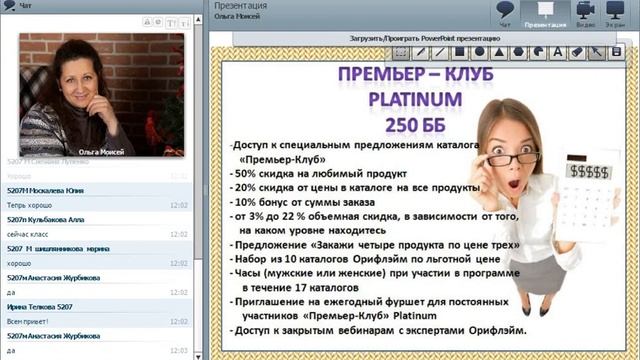The height and width of the screenshot is (360, 640).
Task: Select the filled circle shape tool
Action: [x=480, y=53]
